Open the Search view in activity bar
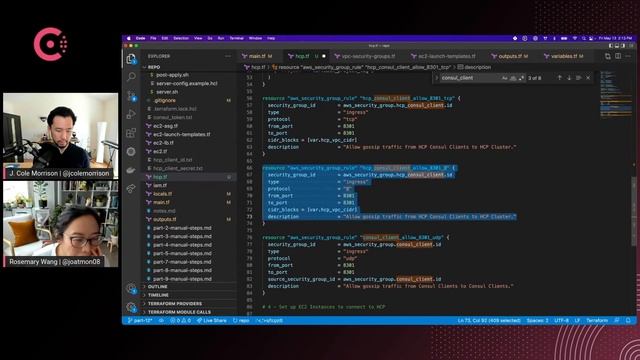Image resolution: width=640 pixels, height=360 pixels. tap(131, 77)
